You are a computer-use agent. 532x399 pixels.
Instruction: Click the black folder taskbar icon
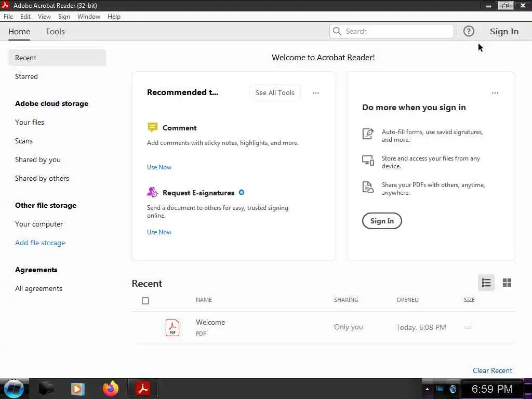click(x=46, y=389)
